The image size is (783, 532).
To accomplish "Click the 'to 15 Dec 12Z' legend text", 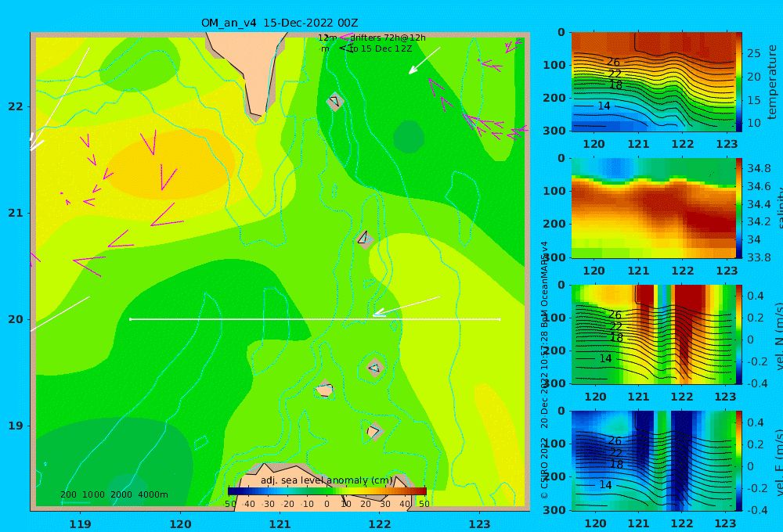I will [x=381, y=49].
